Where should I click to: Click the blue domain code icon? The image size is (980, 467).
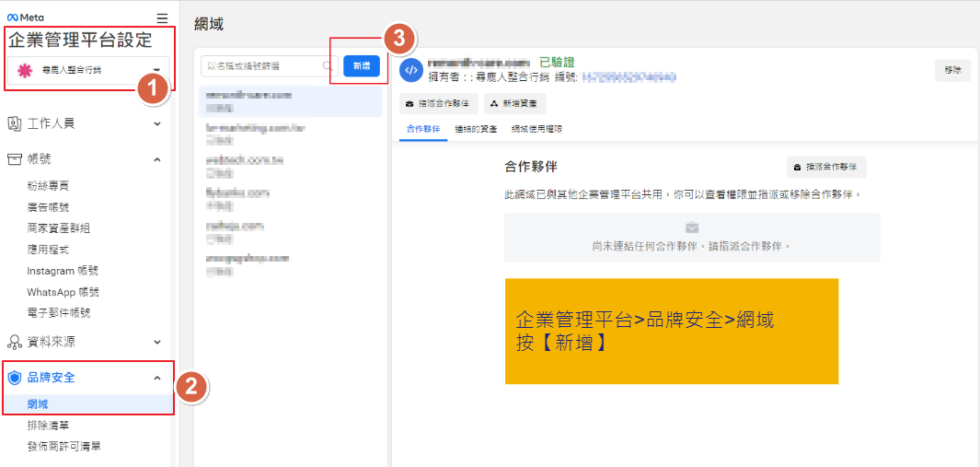pyautogui.click(x=410, y=69)
